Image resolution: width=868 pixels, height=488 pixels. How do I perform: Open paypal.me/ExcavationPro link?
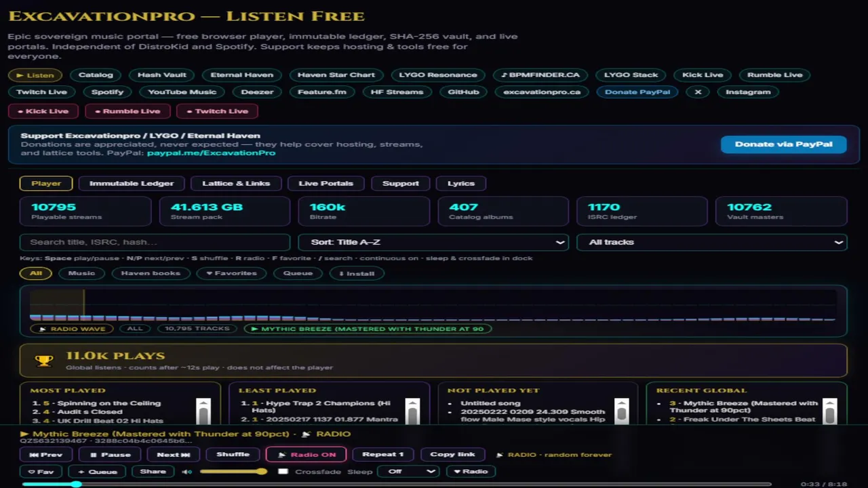[211, 153]
